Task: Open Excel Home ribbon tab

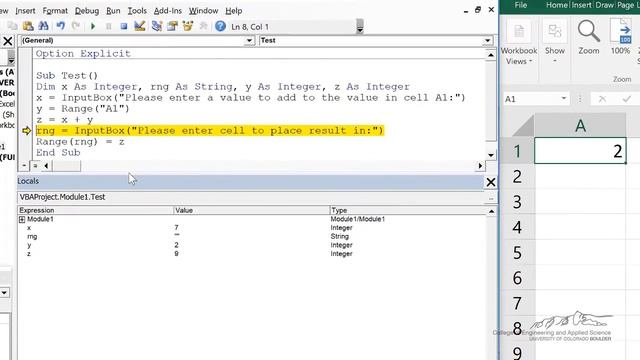Action: coord(557,5)
